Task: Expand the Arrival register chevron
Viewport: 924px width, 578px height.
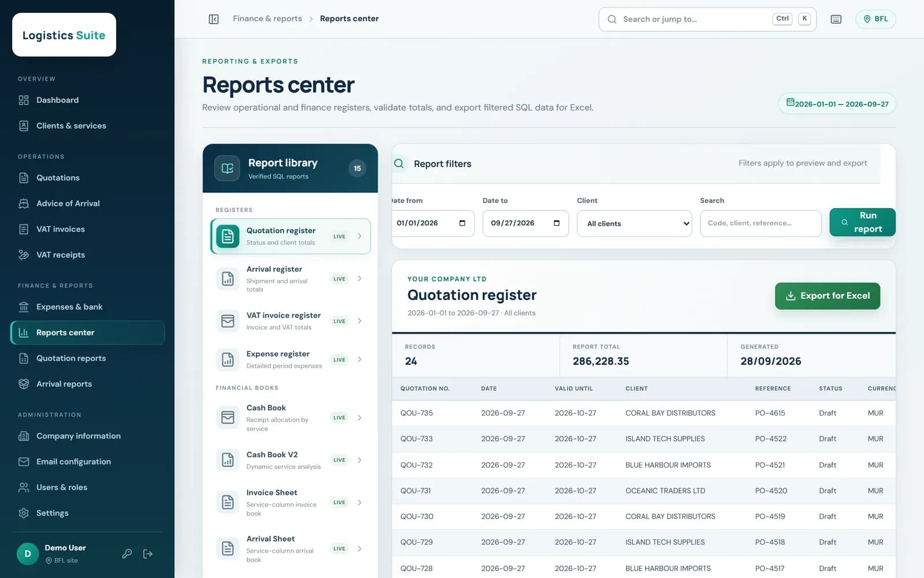Action: (359, 279)
